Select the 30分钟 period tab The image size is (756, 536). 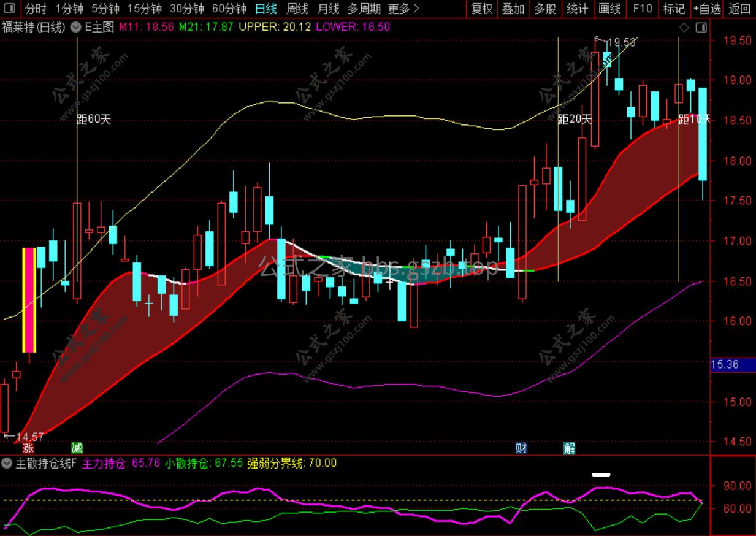[186, 9]
